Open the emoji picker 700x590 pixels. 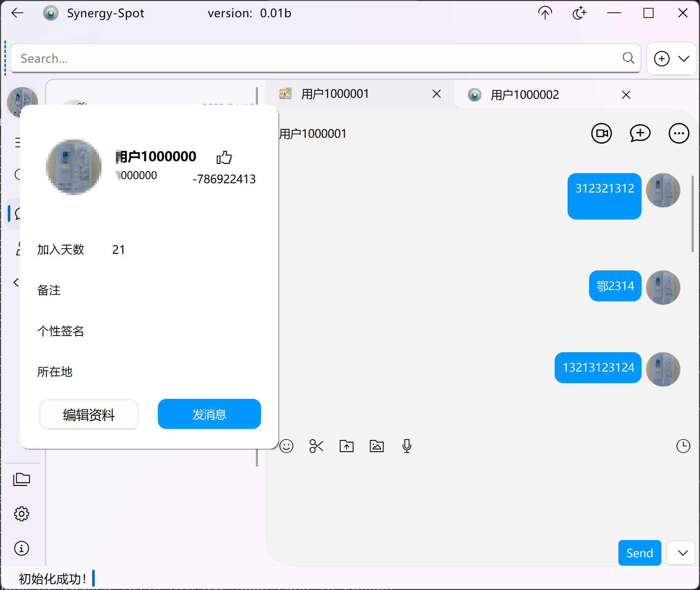click(x=287, y=446)
